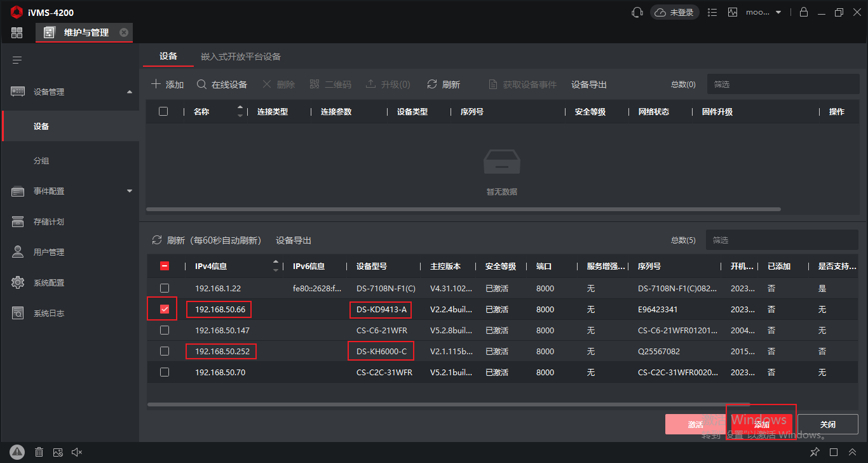Click the 存储计划 icon

[x=18, y=221]
